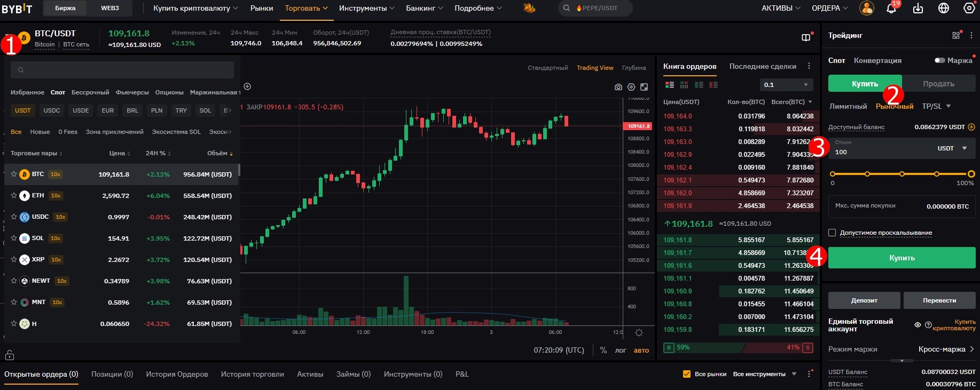Click the fire promo icon beside Подробнее
This screenshot has height=390, width=980.
click(529, 7)
